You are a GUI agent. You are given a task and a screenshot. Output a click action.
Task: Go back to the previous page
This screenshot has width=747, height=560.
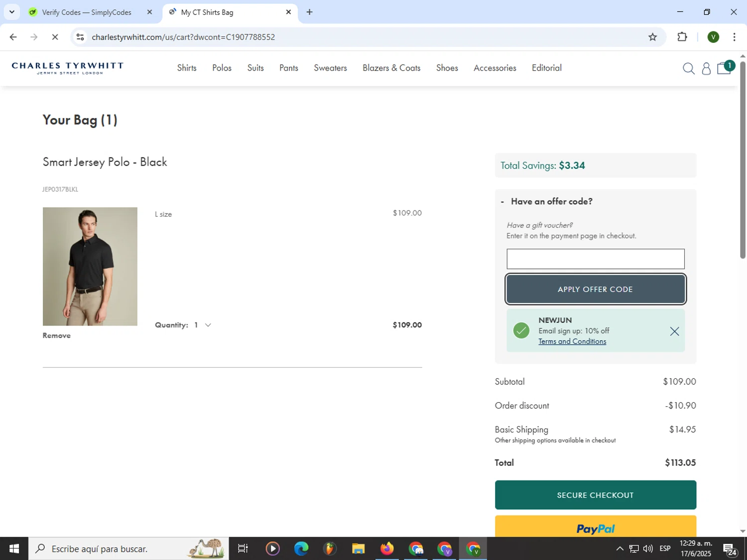(13, 37)
